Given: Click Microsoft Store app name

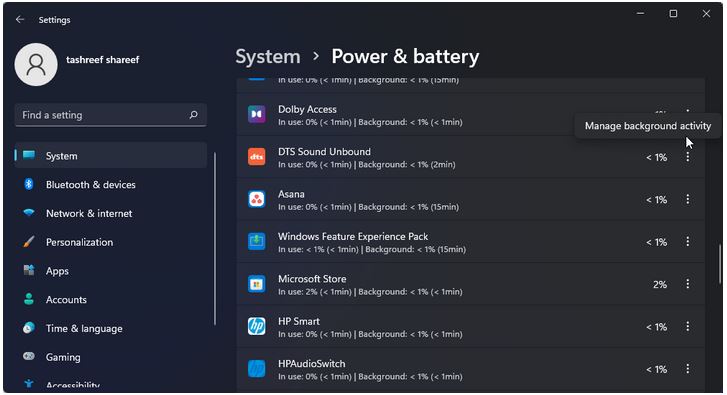Looking at the screenshot, I should click(x=312, y=279).
